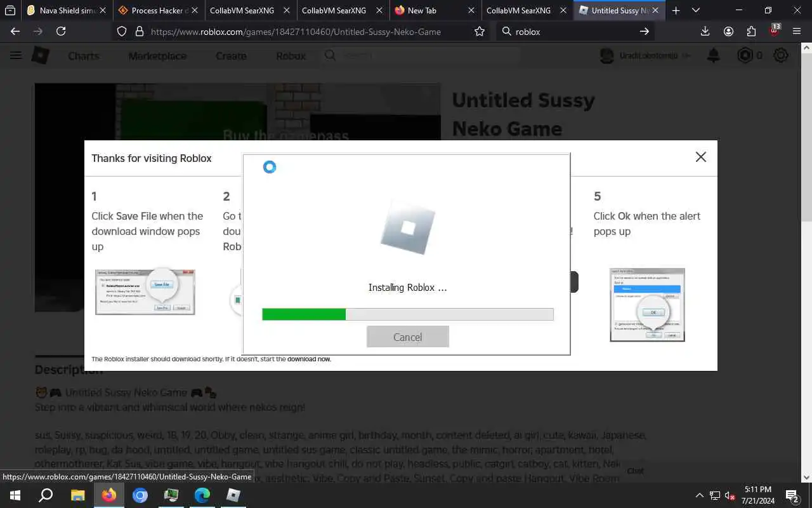Open the Windows Start menu

pos(15,495)
